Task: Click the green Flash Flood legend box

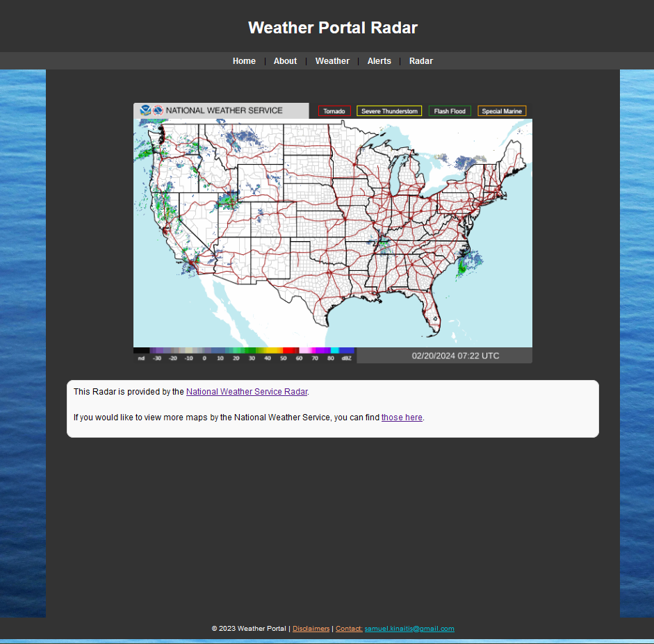Action: tap(450, 111)
